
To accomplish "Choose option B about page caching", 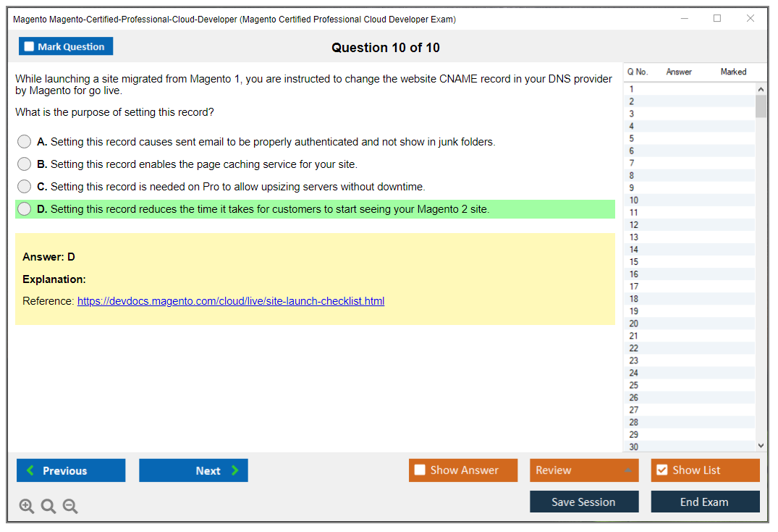I will [x=25, y=164].
